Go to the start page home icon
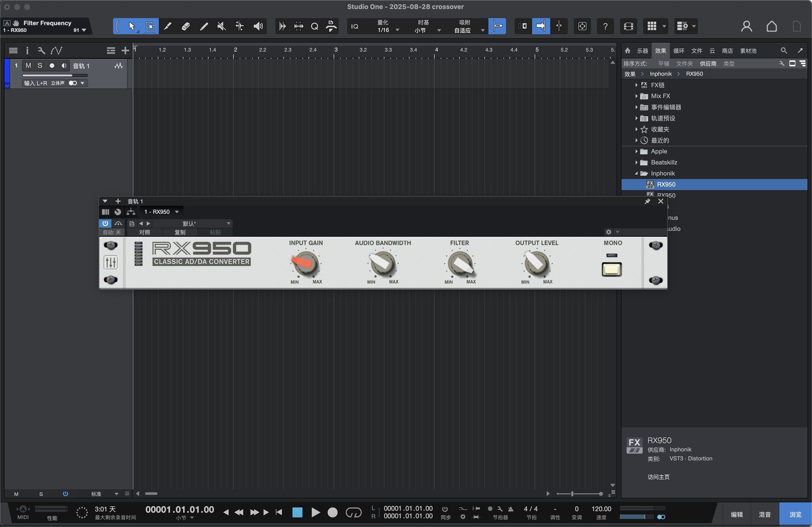 pyautogui.click(x=771, y=26)
